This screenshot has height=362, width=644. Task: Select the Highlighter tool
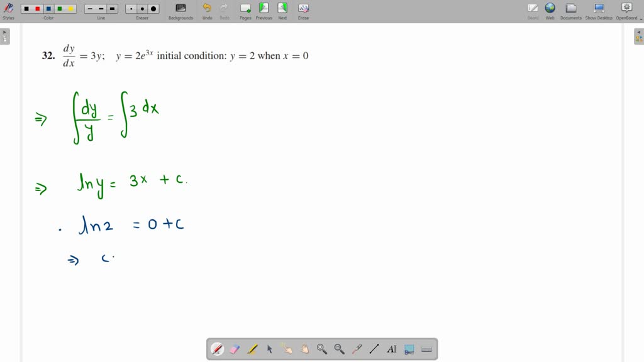(252, 349)
